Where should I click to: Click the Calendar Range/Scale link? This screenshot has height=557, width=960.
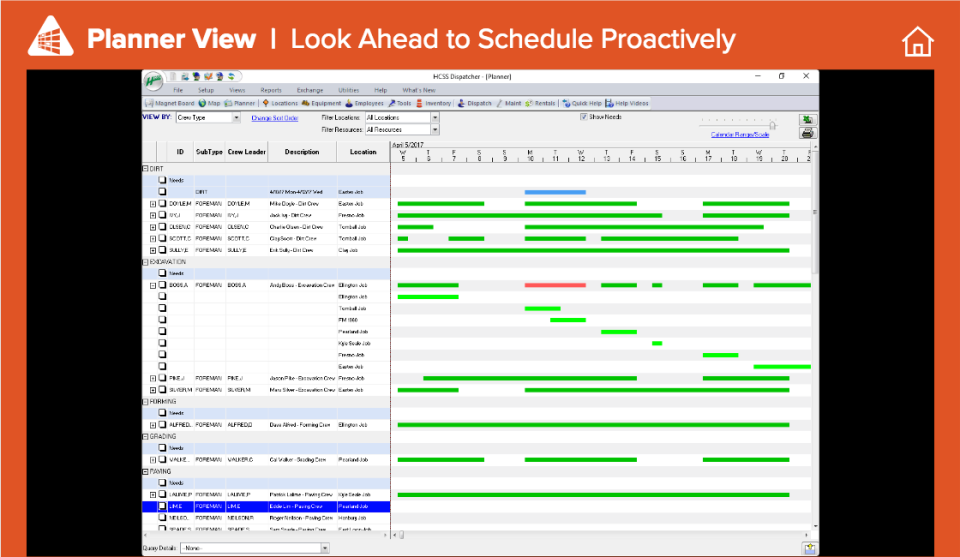tap(740, 135)
